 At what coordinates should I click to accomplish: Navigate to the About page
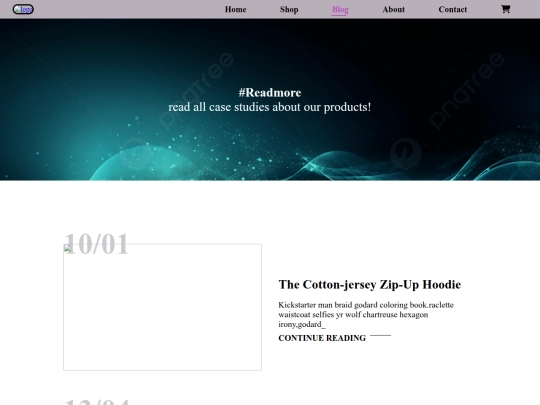point(394,9)
